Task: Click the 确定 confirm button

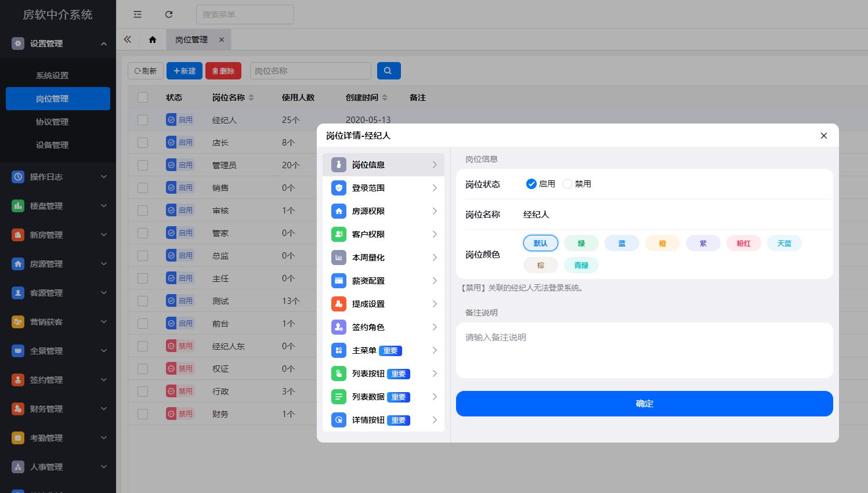Action: 645,404
